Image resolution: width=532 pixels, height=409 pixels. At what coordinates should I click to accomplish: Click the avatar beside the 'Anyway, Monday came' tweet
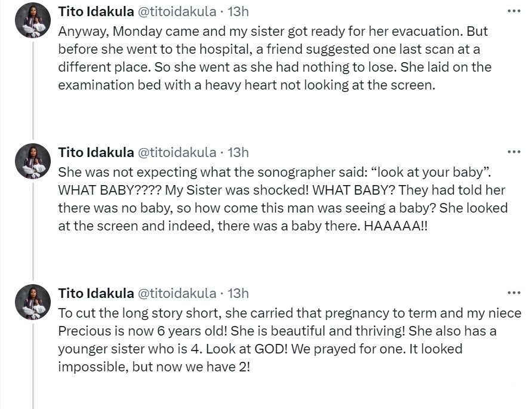pyautogui.click(x=33, y=20)
